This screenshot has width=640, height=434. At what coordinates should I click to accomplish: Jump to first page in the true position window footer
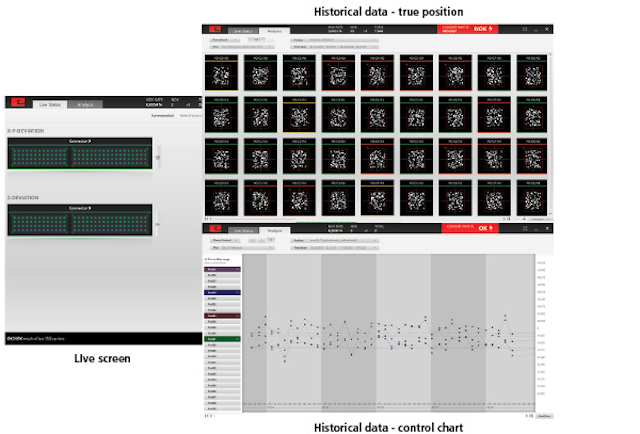207,219
